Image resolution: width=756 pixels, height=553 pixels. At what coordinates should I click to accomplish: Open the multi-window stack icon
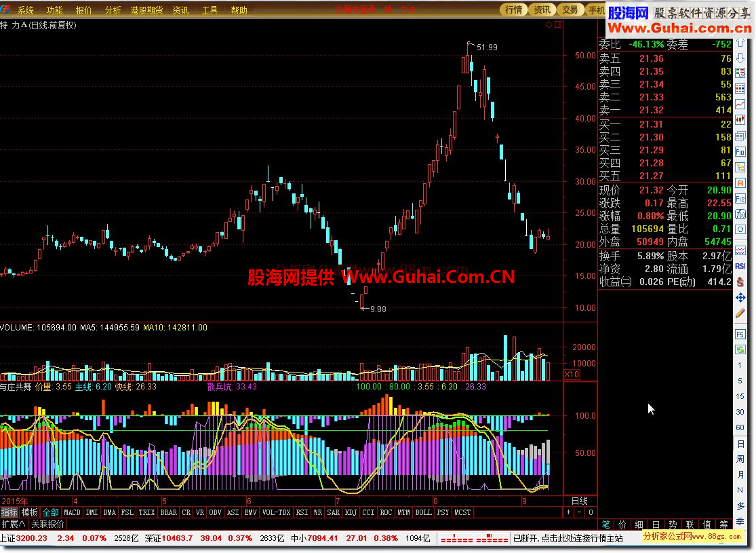point(740,136)
